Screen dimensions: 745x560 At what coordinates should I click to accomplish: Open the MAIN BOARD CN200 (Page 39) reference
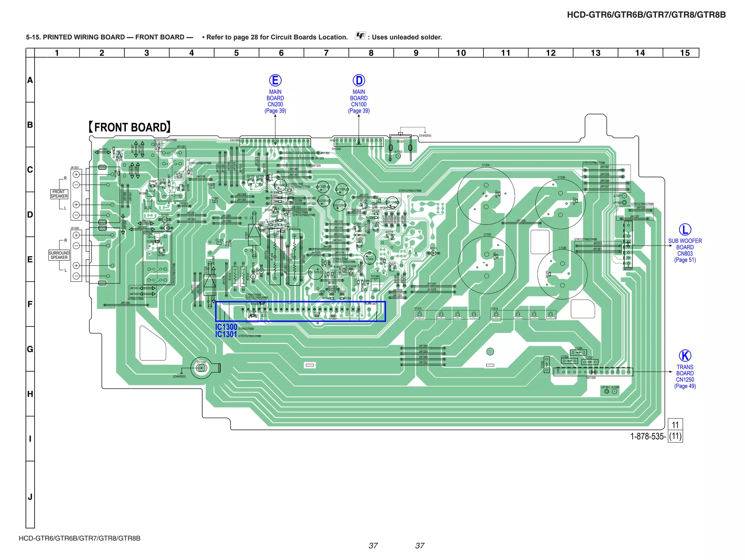(275, 101)
